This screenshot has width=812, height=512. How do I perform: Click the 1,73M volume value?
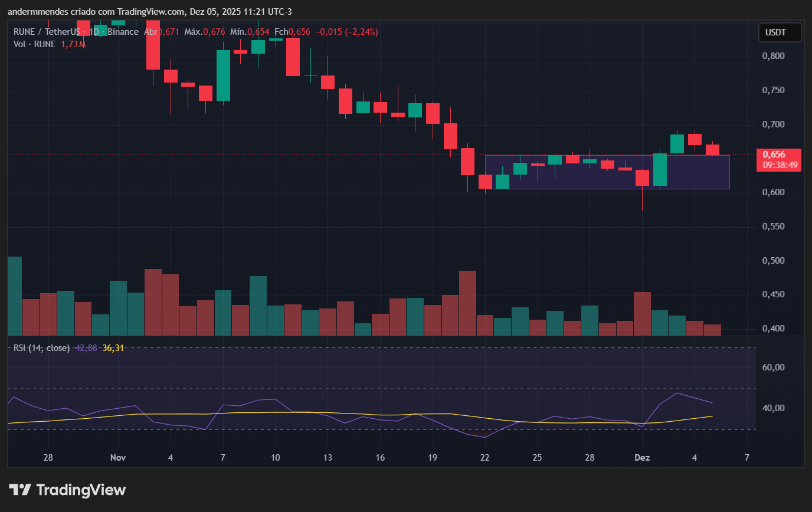[x=73, y=44]
